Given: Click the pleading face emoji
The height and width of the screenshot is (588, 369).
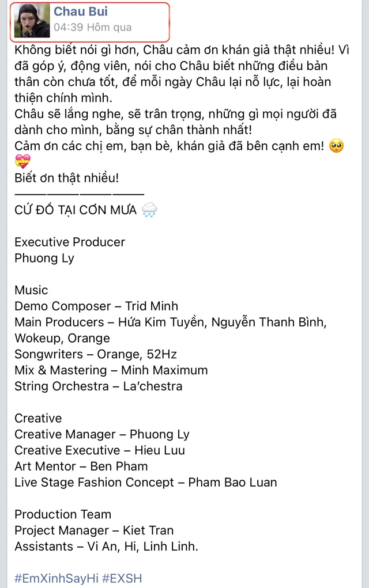Looking at the screenshot, I should pyautogui.click(x=336, y=146).
